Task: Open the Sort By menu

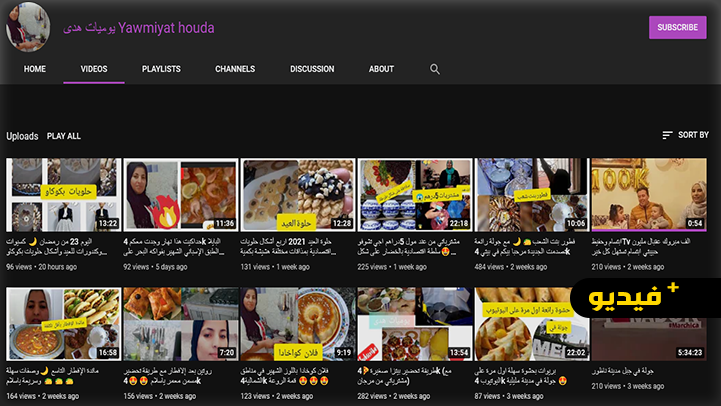Action: 685,135
